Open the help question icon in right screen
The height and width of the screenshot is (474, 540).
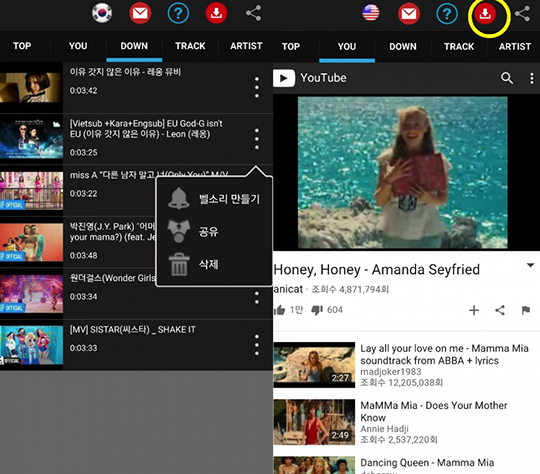click(x=447, y=14)
